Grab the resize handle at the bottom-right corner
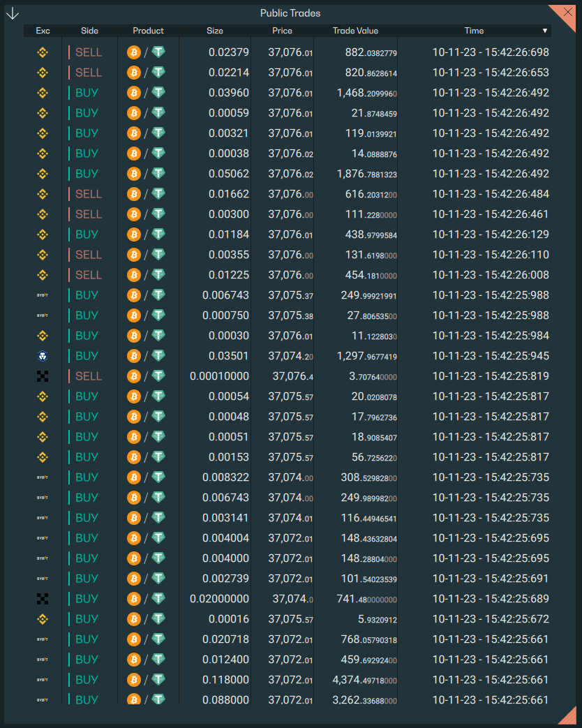This screenshot has width=582, height=728. pyautogui.click(x=569, y=716)
